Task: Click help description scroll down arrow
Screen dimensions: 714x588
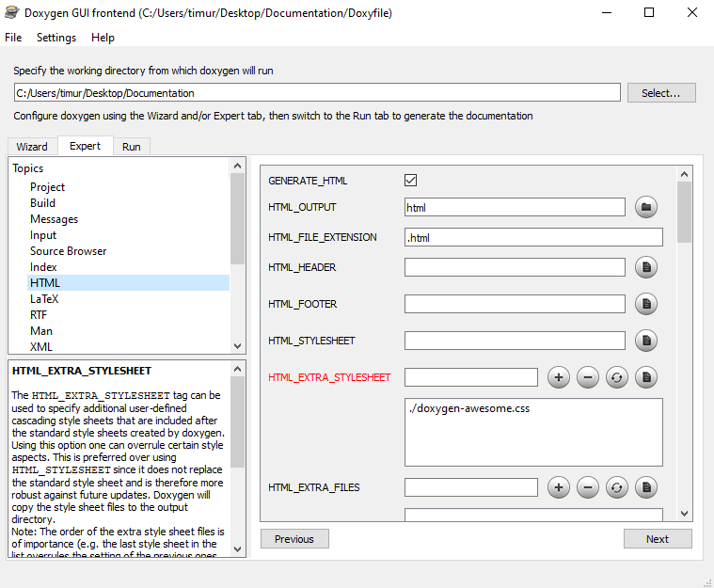Action: (x=237, y=548)
